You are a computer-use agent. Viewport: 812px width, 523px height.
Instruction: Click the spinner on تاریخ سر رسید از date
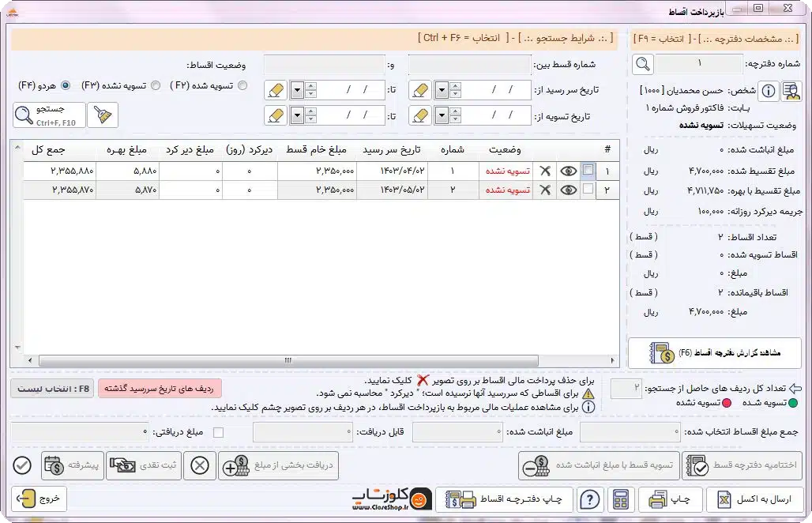(x=455, y=90)
